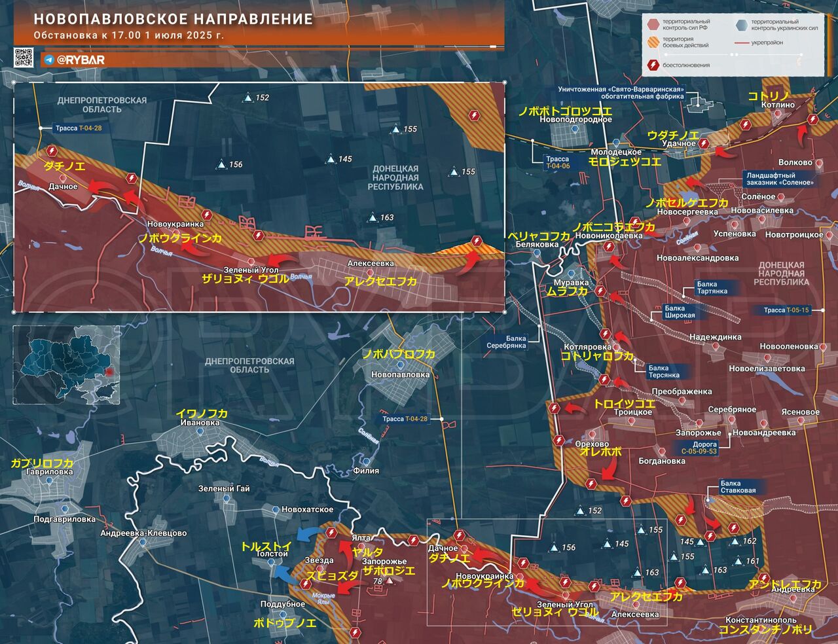Click the Гавриловка village name
Image resolution: width=838 pixels, height=644 pixels.
click(50, 471)
